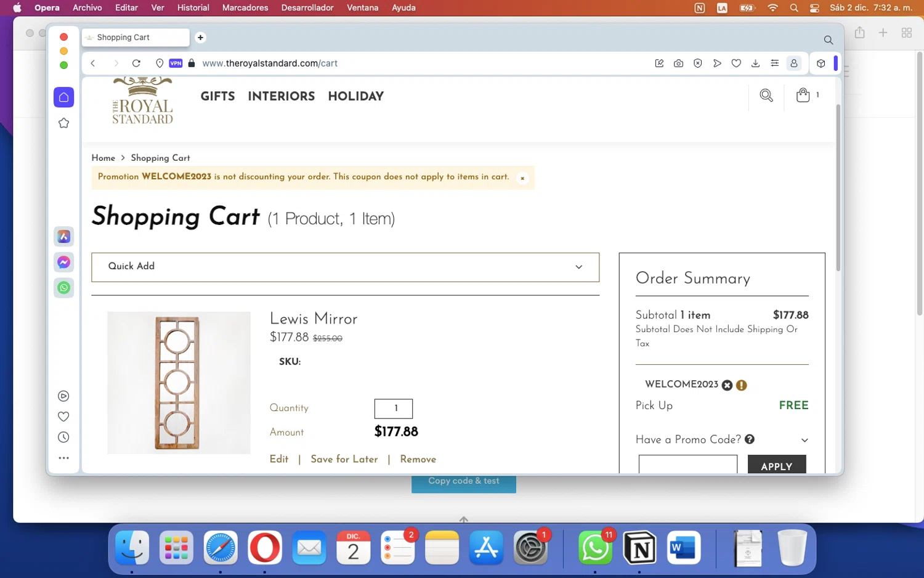Click The Royal Standard logo

point(142,100)
